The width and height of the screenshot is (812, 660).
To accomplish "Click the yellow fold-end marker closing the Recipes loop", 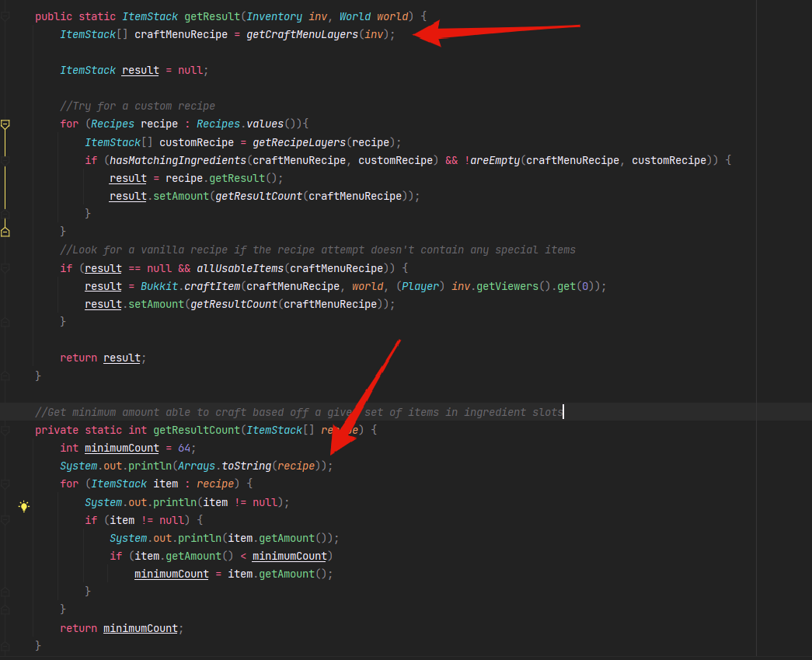I will tap(5, 232).
